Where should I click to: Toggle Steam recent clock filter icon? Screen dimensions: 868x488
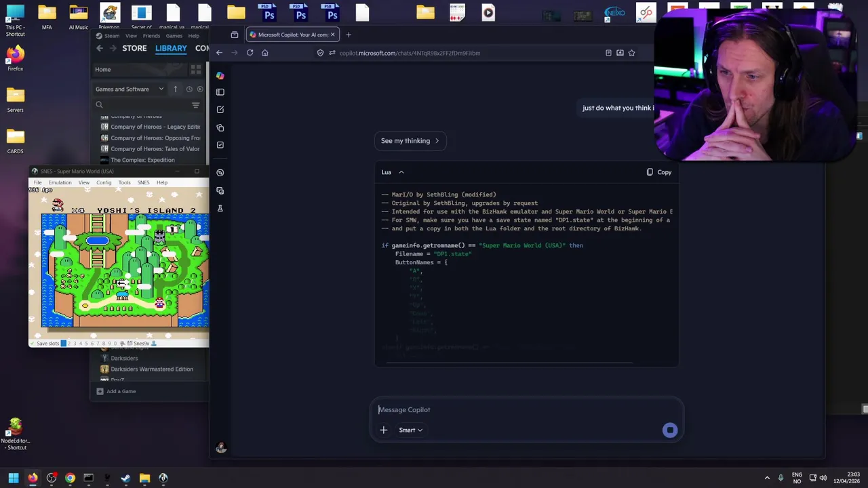pyautogui.click(x=189, y=89)
